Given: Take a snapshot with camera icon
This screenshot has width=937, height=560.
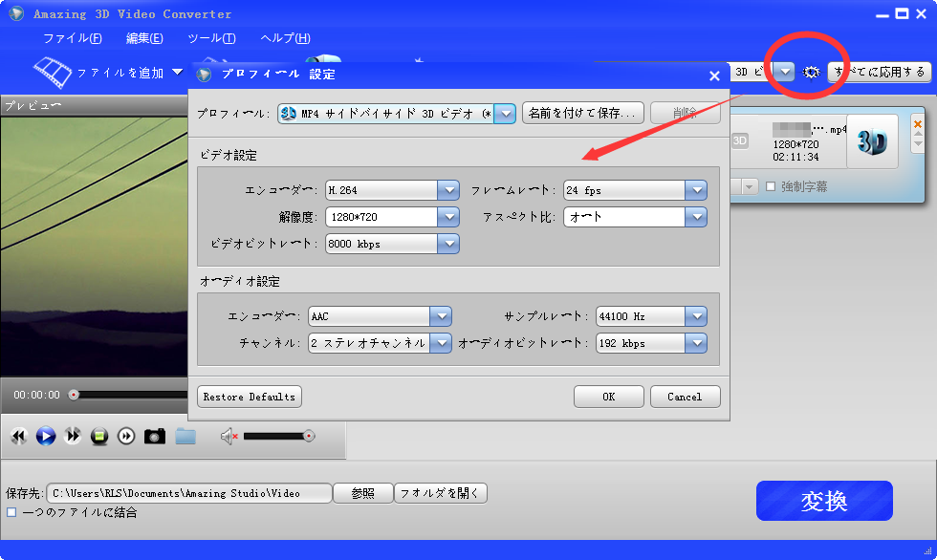Looking at the screenshot, I should click(155, 436).
